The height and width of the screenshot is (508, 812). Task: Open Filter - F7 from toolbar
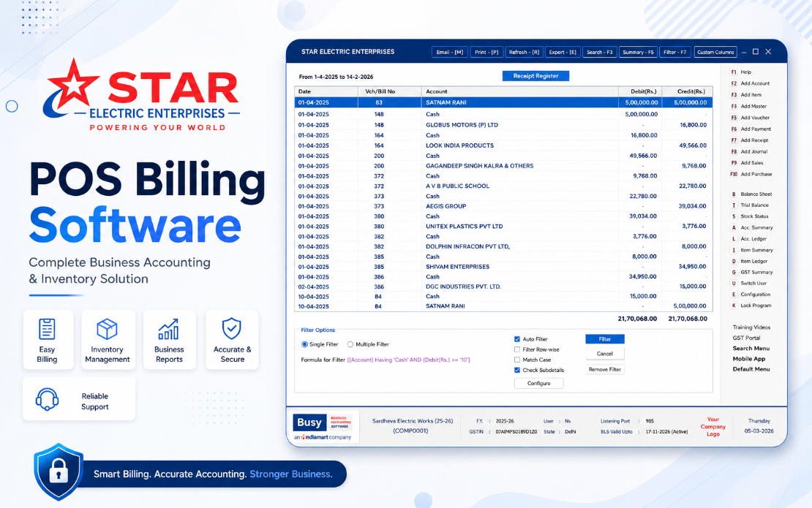[x=674, y=52]
